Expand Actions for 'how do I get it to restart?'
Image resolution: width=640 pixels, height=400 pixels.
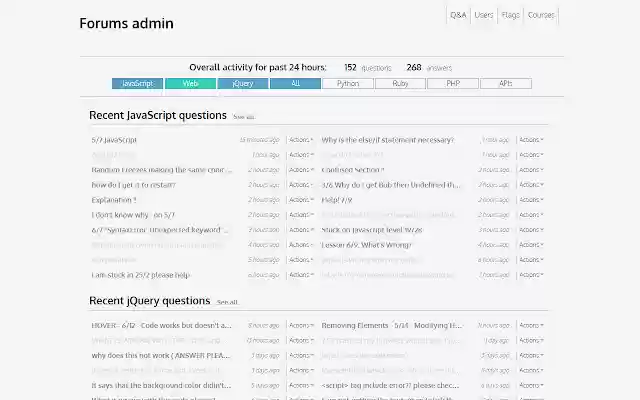[301, 185]
